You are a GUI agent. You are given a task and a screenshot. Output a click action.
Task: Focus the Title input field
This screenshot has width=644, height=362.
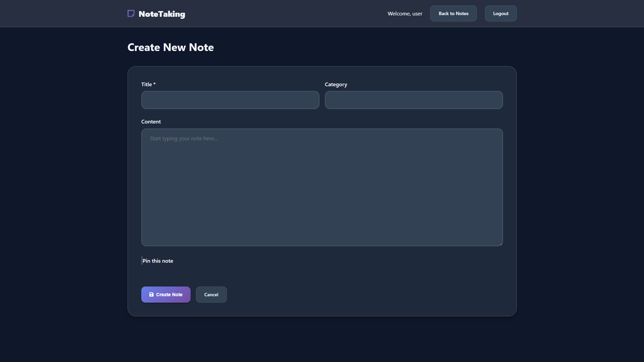click(230, 100)
